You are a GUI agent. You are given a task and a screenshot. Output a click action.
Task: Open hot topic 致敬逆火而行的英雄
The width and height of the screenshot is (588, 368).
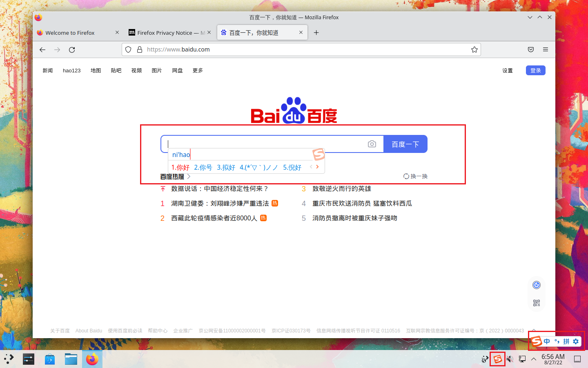point(342,188)
